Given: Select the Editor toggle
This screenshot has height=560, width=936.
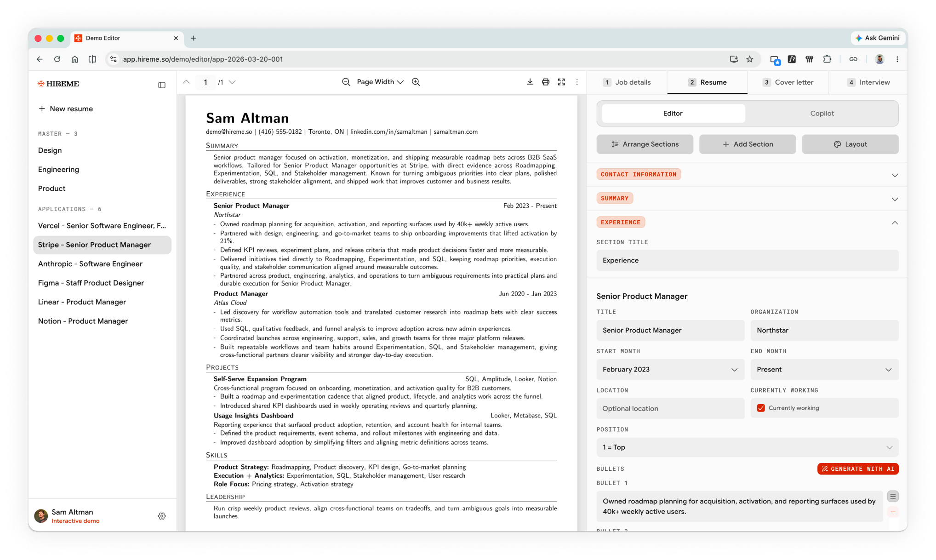Looking at the screenshot, I should point(673,113).
